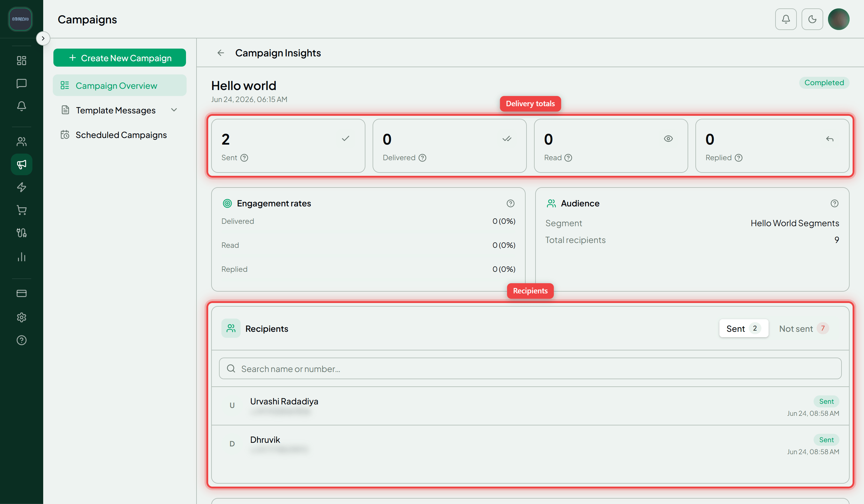Click the single checkmark icon in Sent card
Screen dimensions: 864x504
(x=346, y=139)
